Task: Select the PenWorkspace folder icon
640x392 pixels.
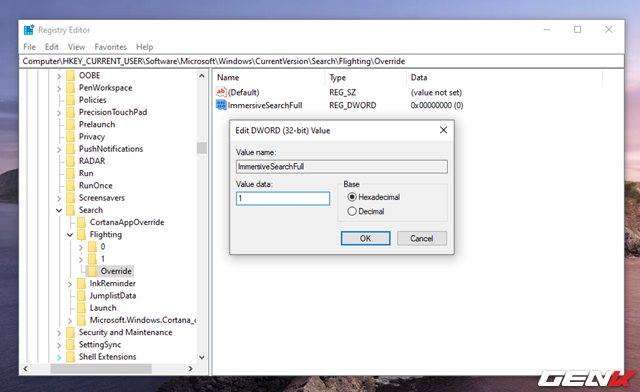Action: coord(71,88)
